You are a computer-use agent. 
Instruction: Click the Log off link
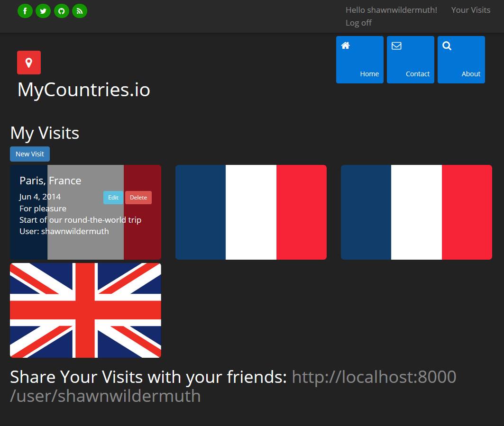358,23
